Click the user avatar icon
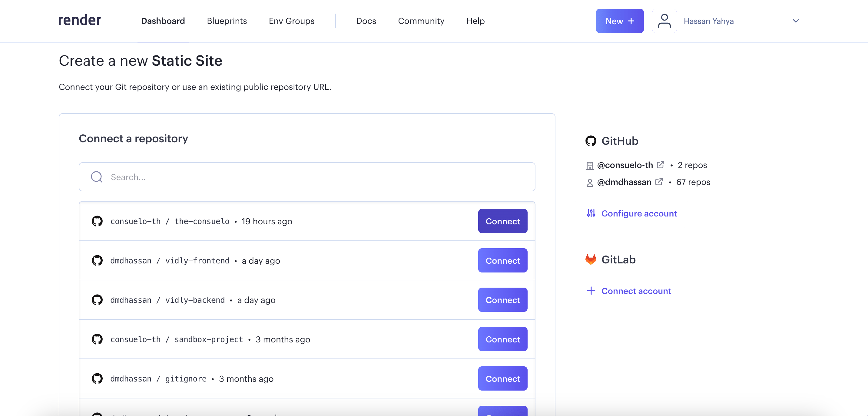This screenshot has height=416, width=868. [664, 21]
